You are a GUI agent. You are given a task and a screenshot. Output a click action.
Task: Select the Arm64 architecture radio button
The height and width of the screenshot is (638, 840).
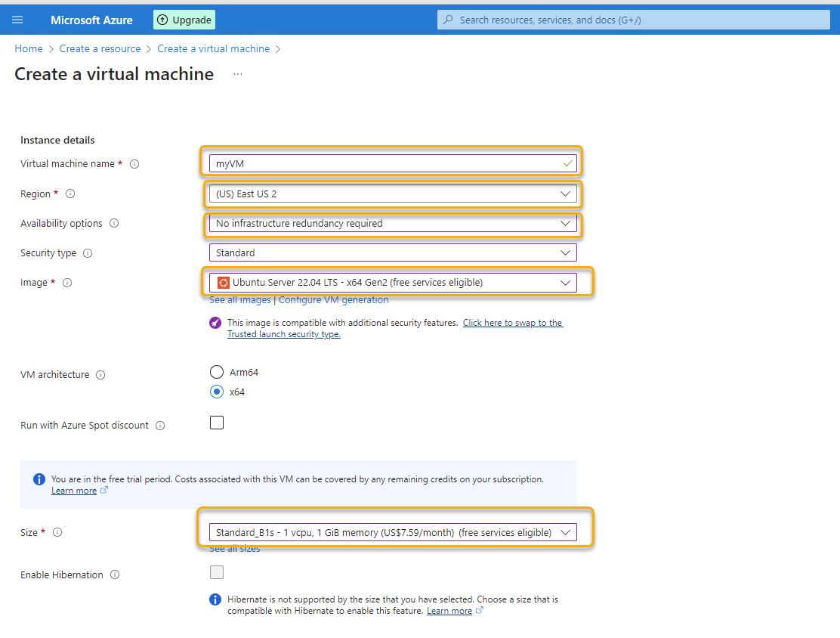pos(217,372)
